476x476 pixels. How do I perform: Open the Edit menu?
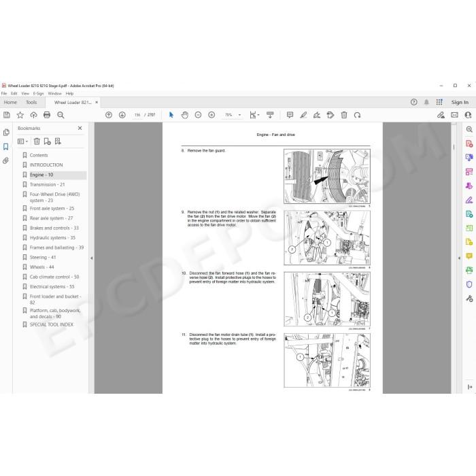pos(14,94)
